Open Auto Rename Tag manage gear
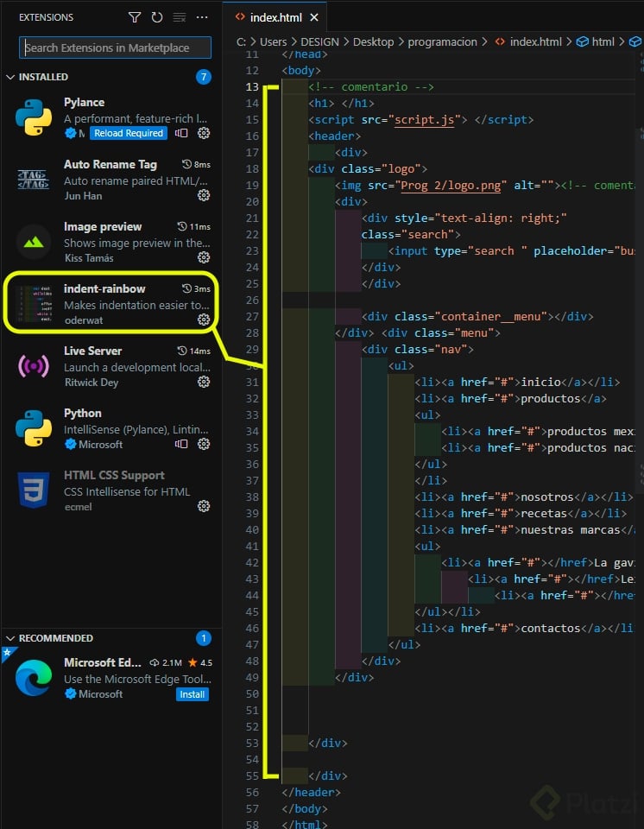This screenshot has width=644, height=829. pos(204,196)
